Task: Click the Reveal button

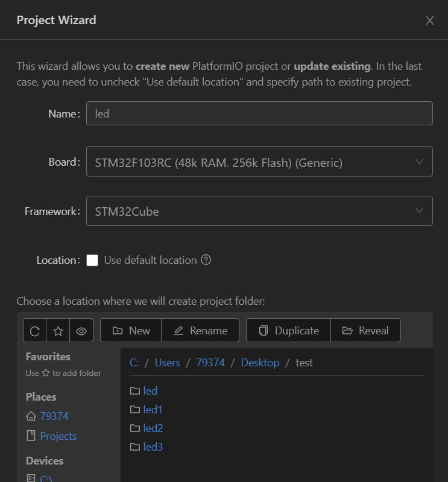Action: pyautogui.click(x=365, y=330)
